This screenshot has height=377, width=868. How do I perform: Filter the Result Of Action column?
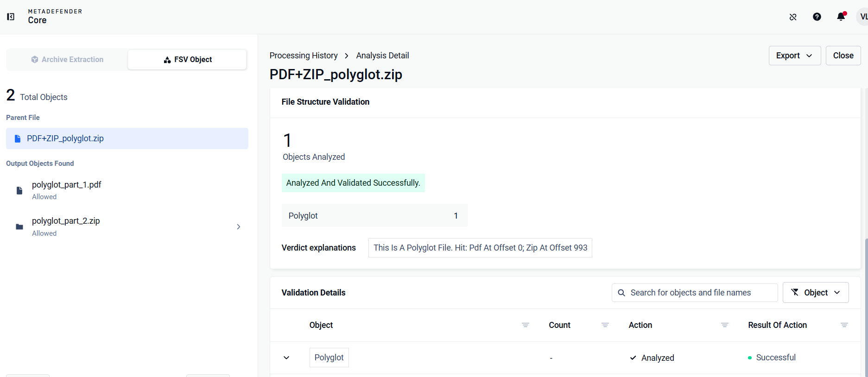coord(844,325)
